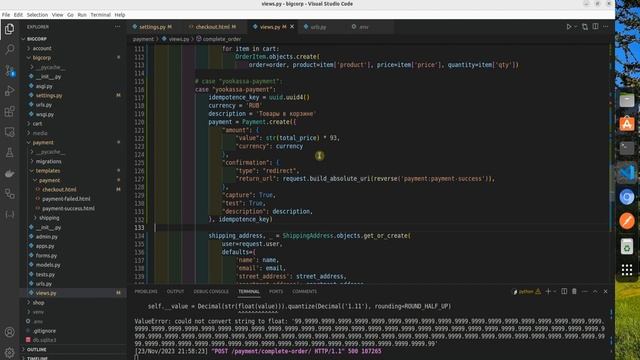Open terminal panel More Actions ellipsis

585,291
